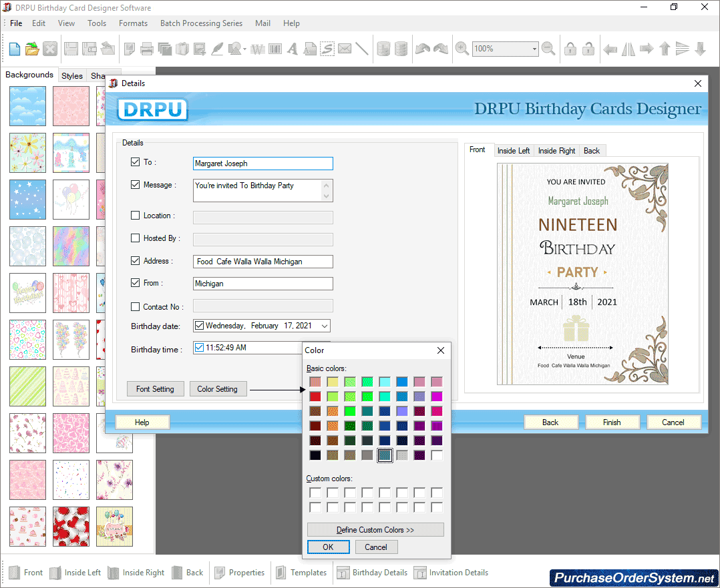Open the Birthday date picker dropdown arrow
Screen dimensions: 720x588
pyautogui.click(x=325, y=326)
